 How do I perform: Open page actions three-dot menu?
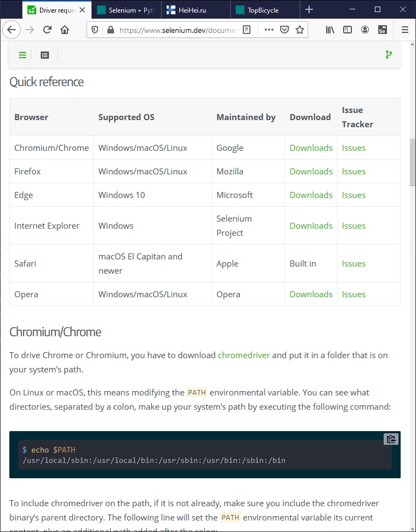coord(269,30)
